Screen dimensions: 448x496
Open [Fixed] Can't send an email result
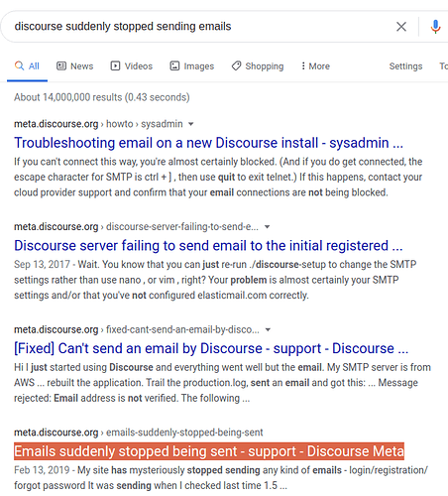point(211,348)
